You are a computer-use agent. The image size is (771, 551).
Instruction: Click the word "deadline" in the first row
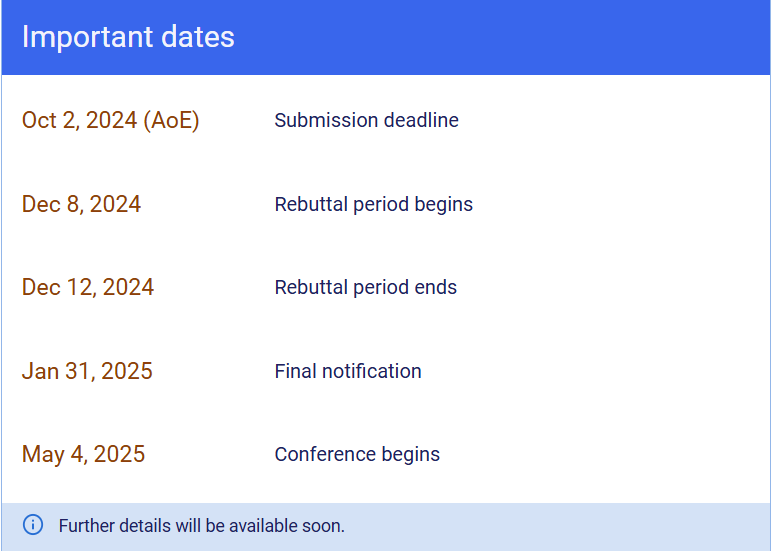pos(420,121)
